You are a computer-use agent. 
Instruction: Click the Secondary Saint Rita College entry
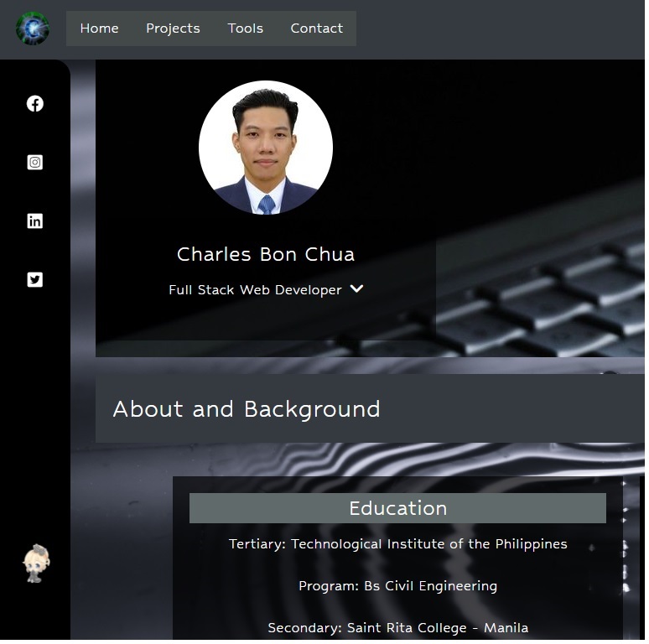click(x=397, y=628)
